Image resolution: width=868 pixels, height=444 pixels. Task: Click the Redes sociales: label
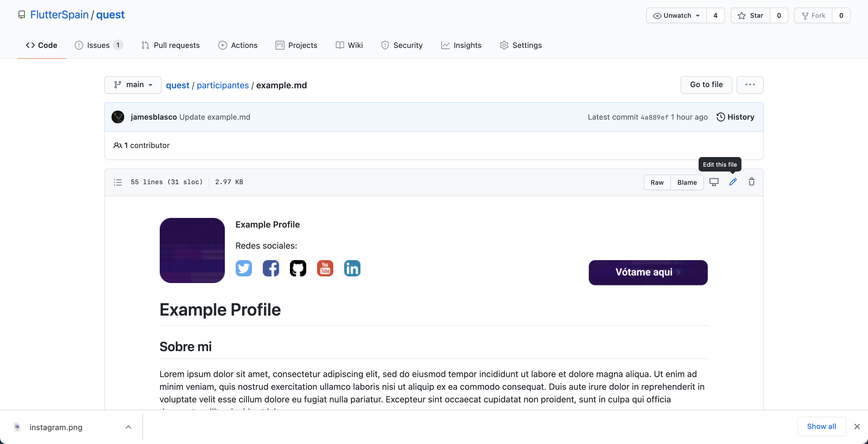click(x=266, y=246)
